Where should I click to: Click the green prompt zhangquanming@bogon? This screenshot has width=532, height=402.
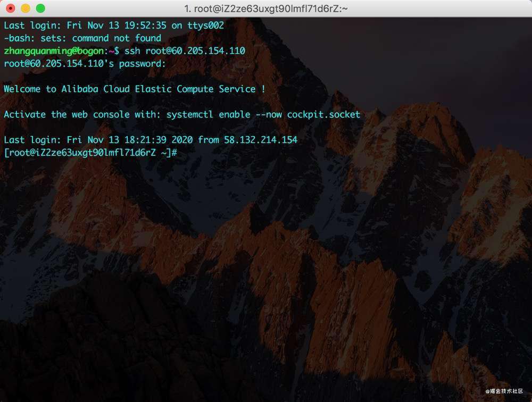coord(54,51)
